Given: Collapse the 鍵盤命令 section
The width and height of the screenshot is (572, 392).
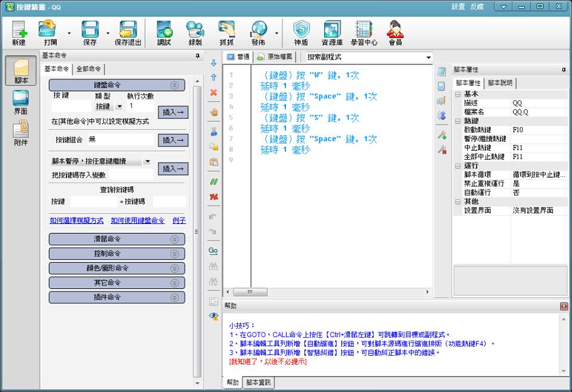Looking at the screenshot, I should 174,85.
